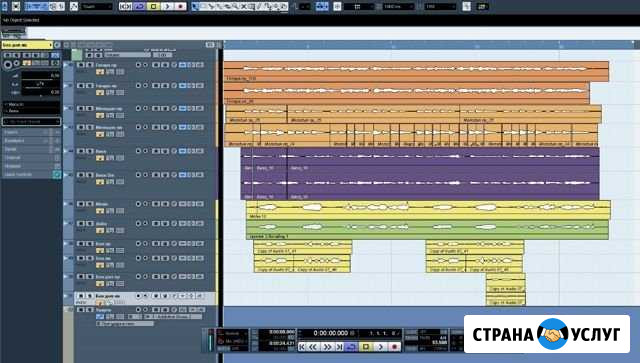Solo the Bass Dis track
The width and height of the screenshot is (640, 363).
pos(90,175)
